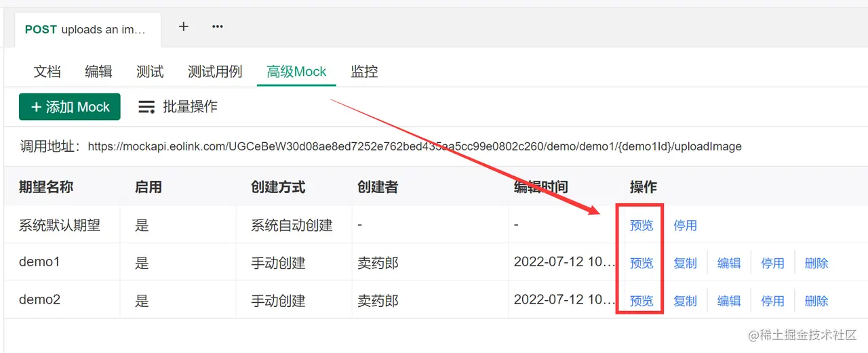Click the 系统自动创建 cell

(x=292, y=225)
